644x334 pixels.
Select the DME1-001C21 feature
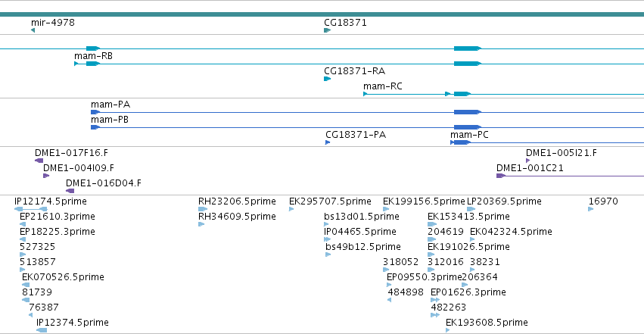pyautogui.click(x=570, y=176)
